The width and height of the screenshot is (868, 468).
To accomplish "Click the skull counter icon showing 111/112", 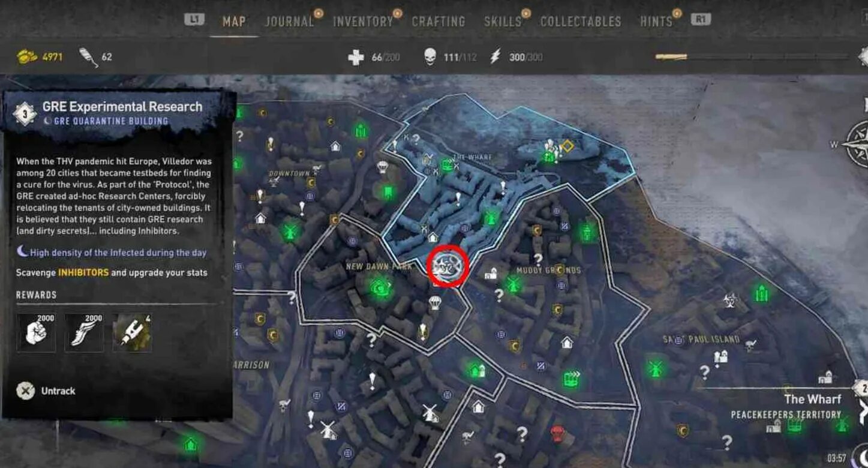I will pos(430,58).
